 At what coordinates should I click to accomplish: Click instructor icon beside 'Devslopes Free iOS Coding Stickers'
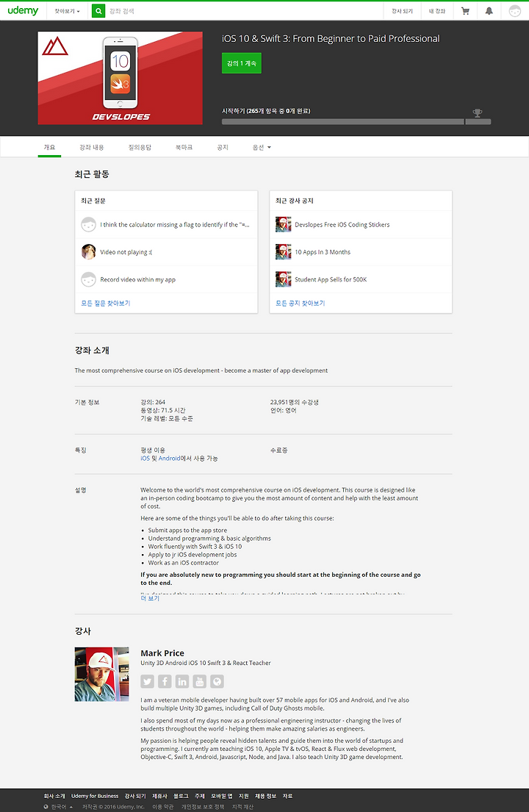[x=283, y=224]
